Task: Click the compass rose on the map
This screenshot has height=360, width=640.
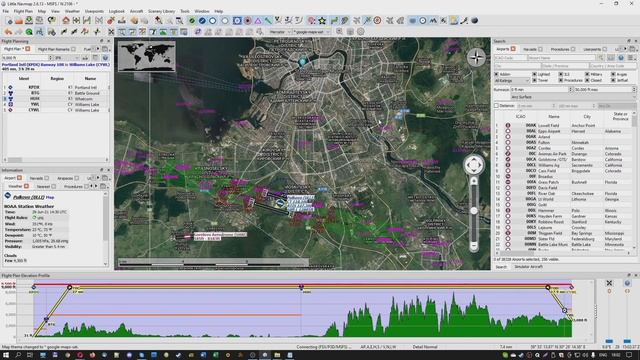Action: (x=476, y=58)
